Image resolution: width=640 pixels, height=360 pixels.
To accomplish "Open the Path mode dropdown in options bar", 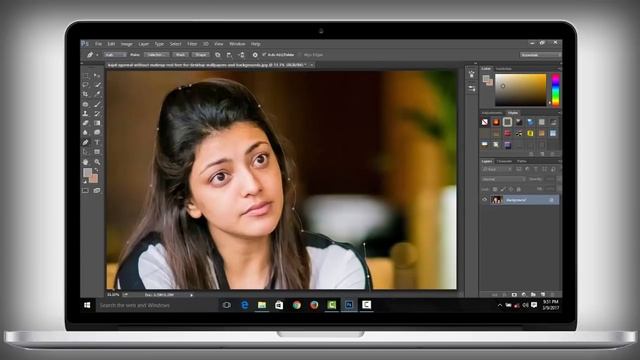I will point(115,55).
